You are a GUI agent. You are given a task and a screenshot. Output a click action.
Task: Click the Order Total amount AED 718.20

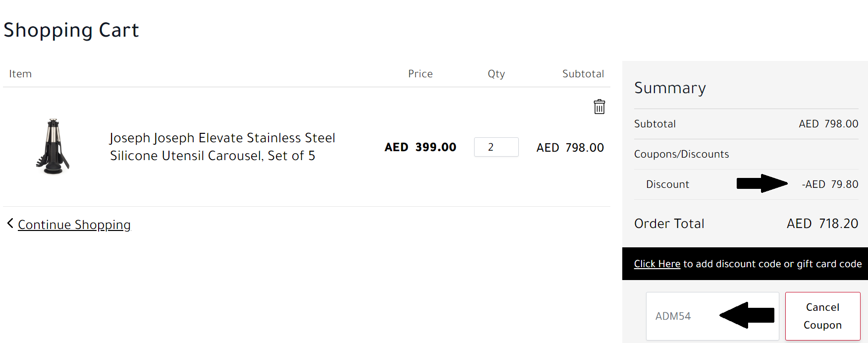pos(822,224)
